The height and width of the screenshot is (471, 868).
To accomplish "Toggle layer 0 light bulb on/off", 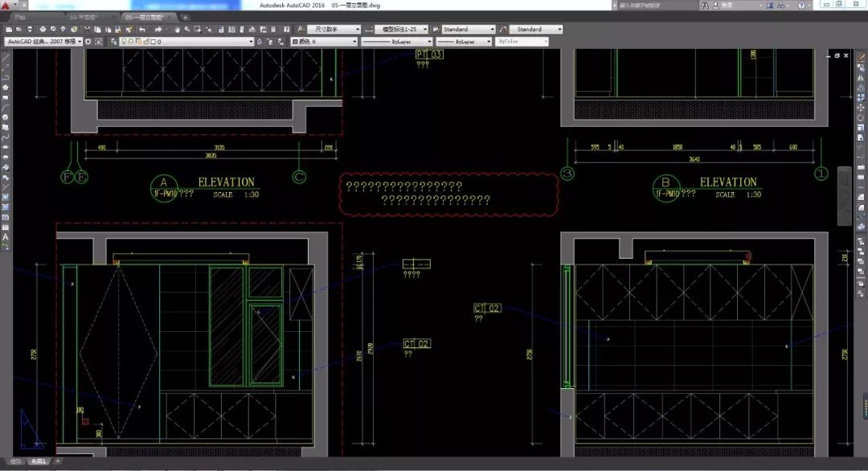I will pyautogui.click(x=124, y=41).
